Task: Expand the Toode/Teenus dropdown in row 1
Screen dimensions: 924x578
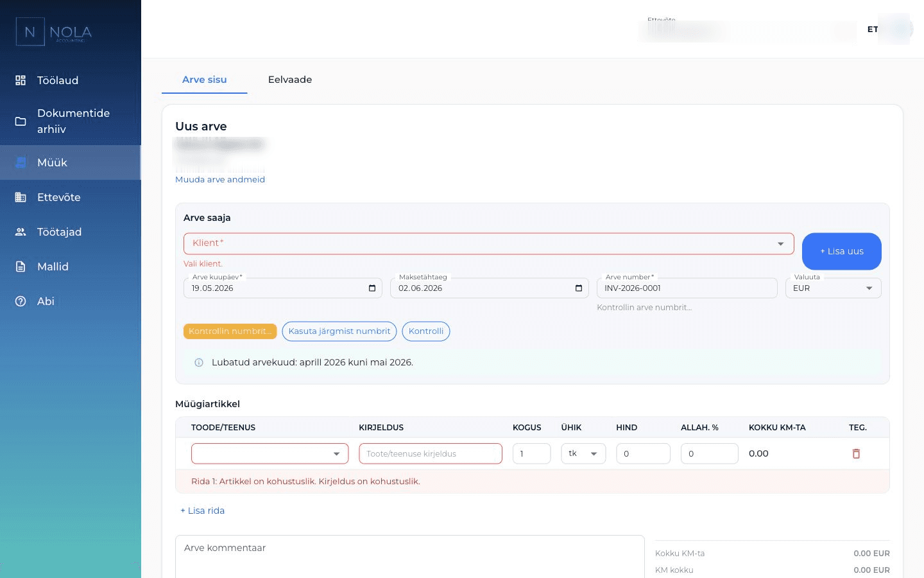Action: (270, 453)
